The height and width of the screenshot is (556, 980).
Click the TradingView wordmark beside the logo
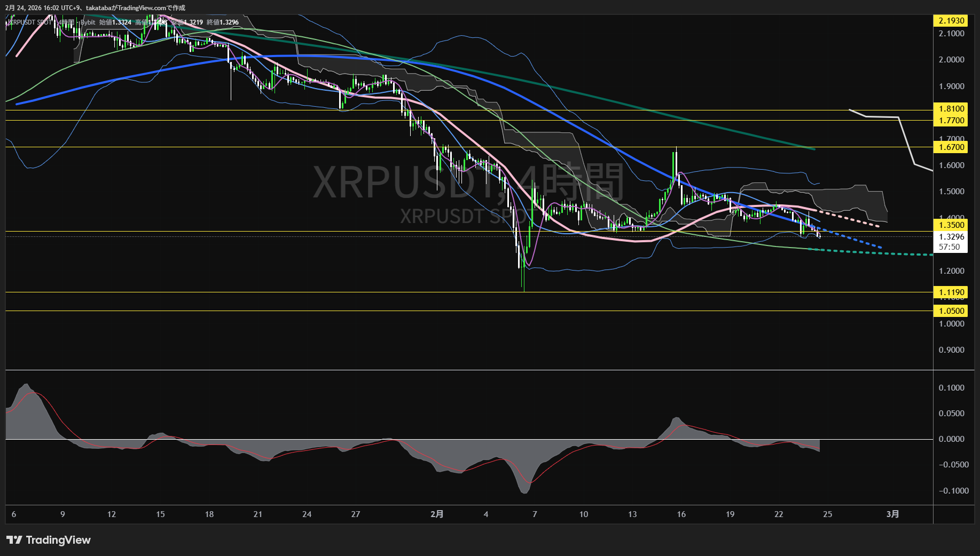coord(58,540)
